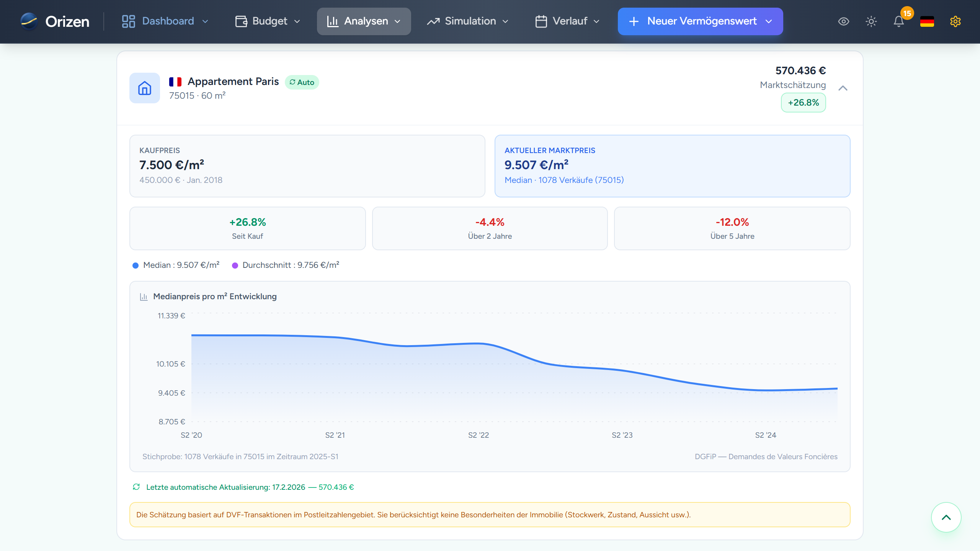The height and width of the screenshot is (551, 980).
Task: Switch to the Analysen tab
Action: (364, 21)
